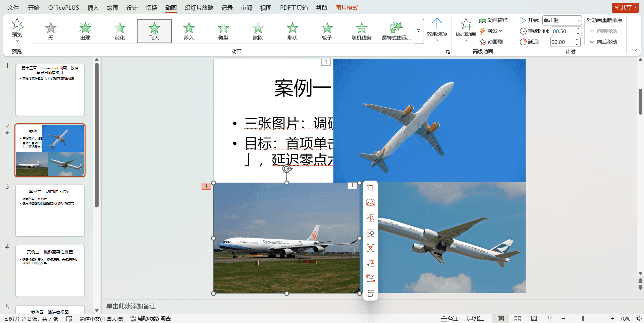Screen dimensions: 644x323
Task: Click the 78% zoom level text
Action: pyautogui.click(x=625, y=319)
